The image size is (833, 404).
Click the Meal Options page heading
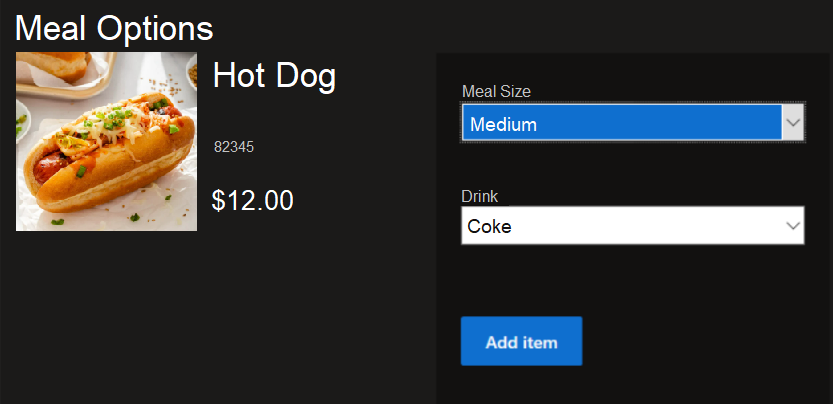[x=114, y=27]
